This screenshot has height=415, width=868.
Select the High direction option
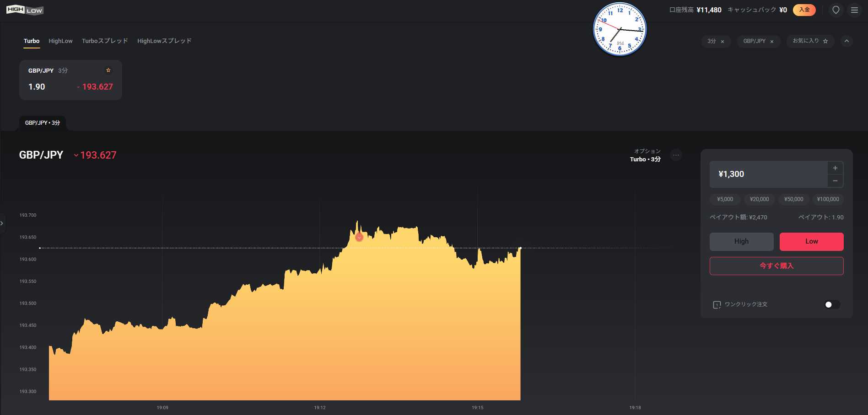click(x=741, y=242)
